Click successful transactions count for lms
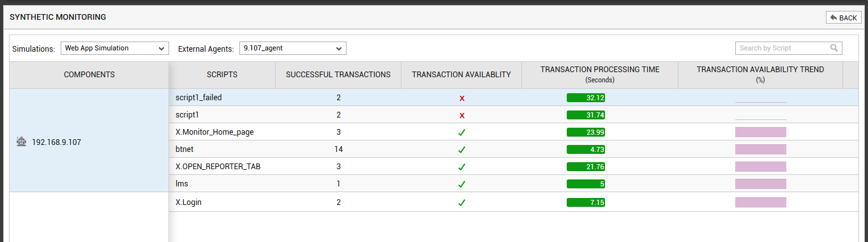868x242 pixels. point(338,184)
